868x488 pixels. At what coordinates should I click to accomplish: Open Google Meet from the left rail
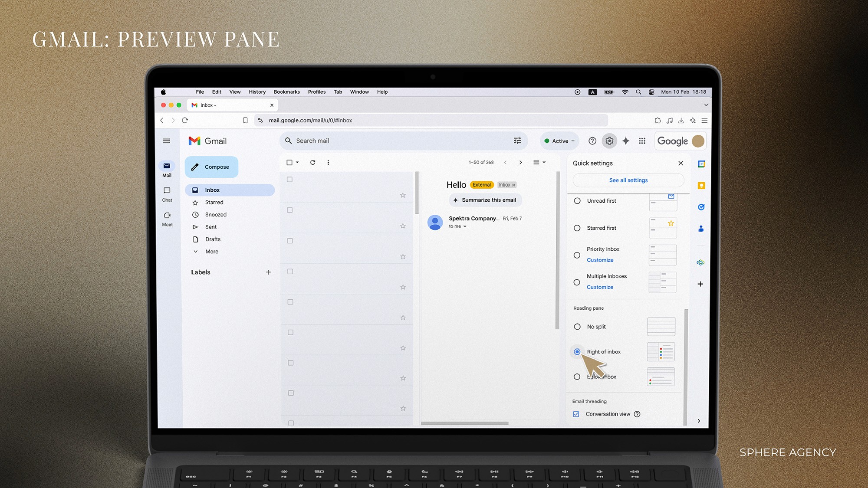pos(167,218)
